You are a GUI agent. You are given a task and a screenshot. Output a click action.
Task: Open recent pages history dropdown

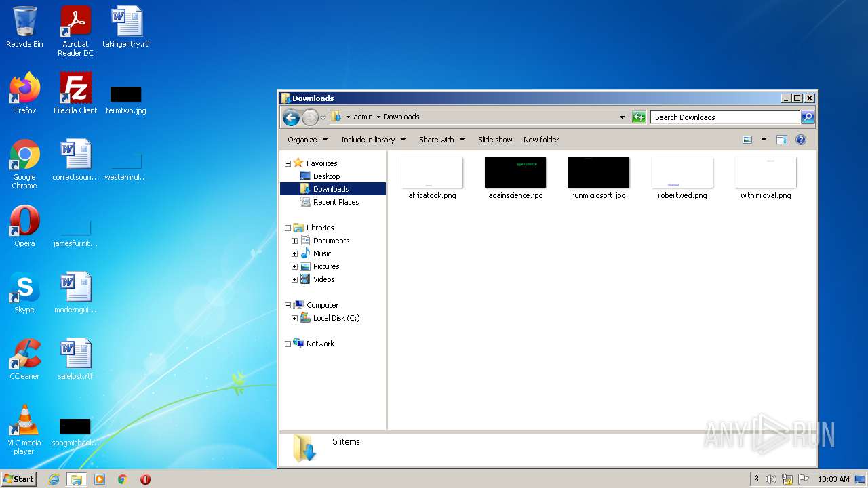[x=323, y=117]
